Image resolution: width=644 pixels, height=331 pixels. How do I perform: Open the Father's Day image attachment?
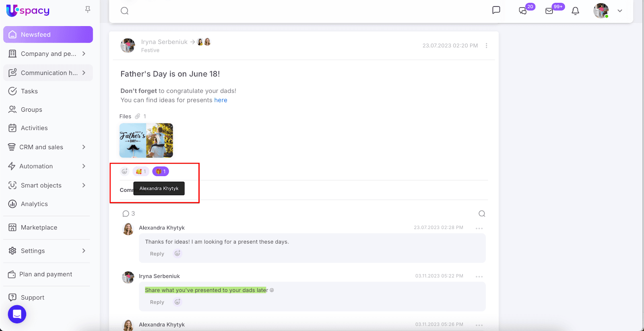146,140
